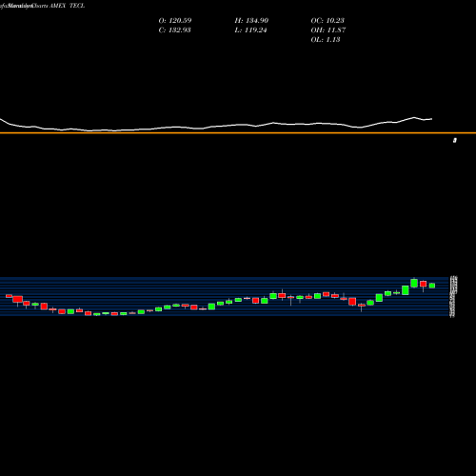The image size is (476, 476).
Task: Select the OL: 1.13 value
Action: [326, 39]
